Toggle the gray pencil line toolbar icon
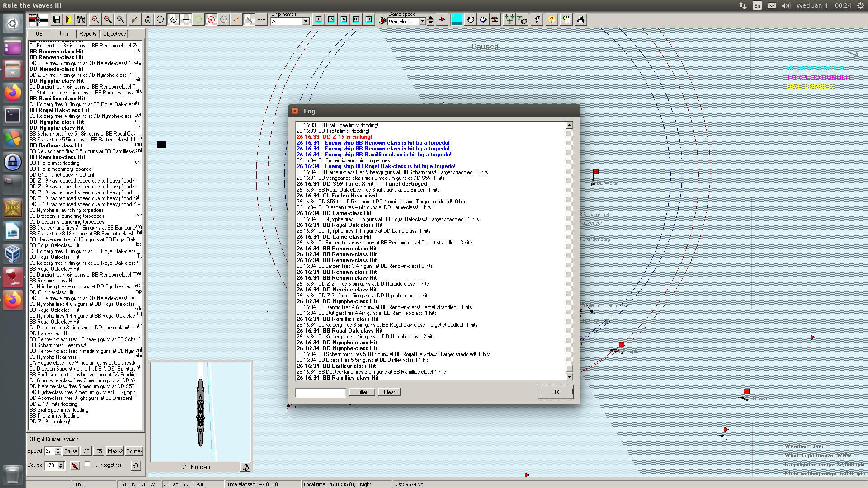This screenshot has height=488, width=868. [249, 19]
